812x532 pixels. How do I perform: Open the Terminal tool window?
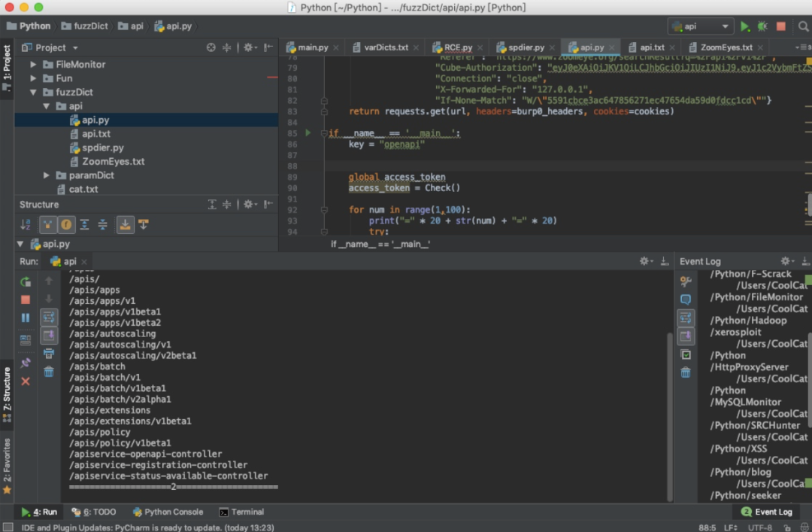[x=241, y=512]
